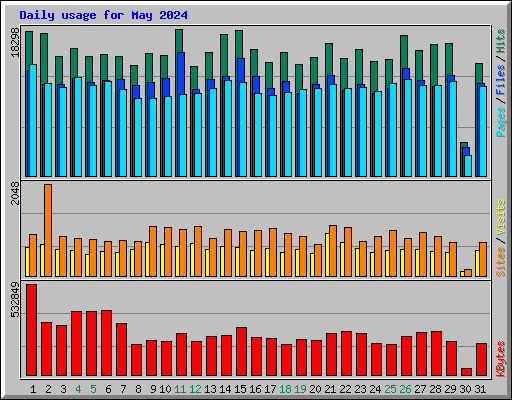
Task: Select day 17 on the x-axis
Action: 270,389
